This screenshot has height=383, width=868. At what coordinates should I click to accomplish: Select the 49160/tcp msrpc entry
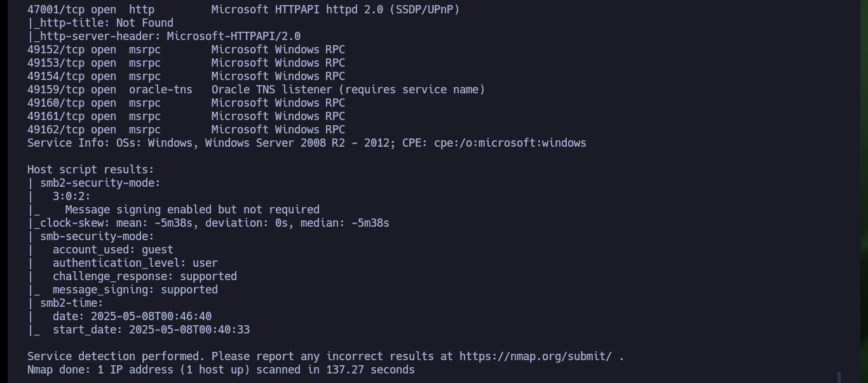(186, 103)
